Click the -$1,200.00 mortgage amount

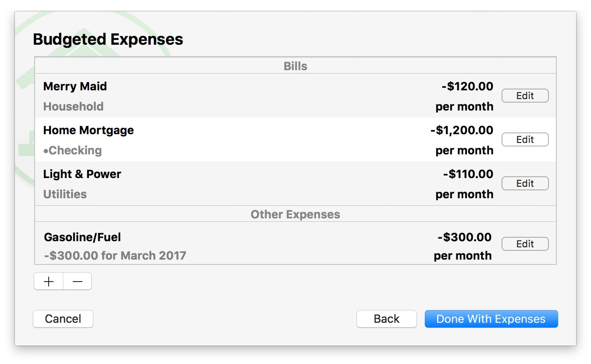point(462,130)
